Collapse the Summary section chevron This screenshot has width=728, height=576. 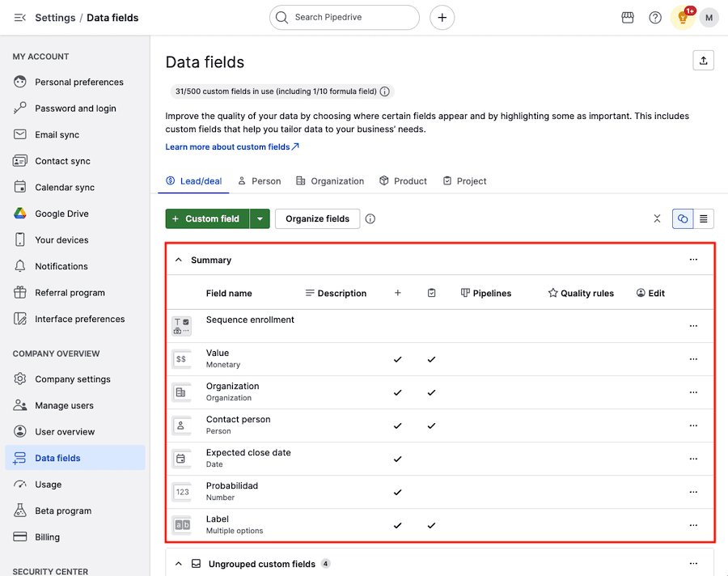179,260
